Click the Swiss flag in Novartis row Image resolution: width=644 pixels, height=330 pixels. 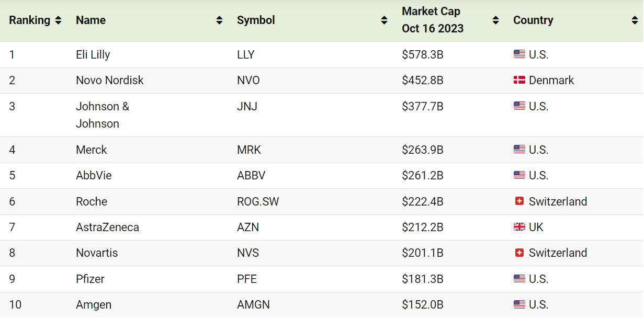tap(519, 253)
